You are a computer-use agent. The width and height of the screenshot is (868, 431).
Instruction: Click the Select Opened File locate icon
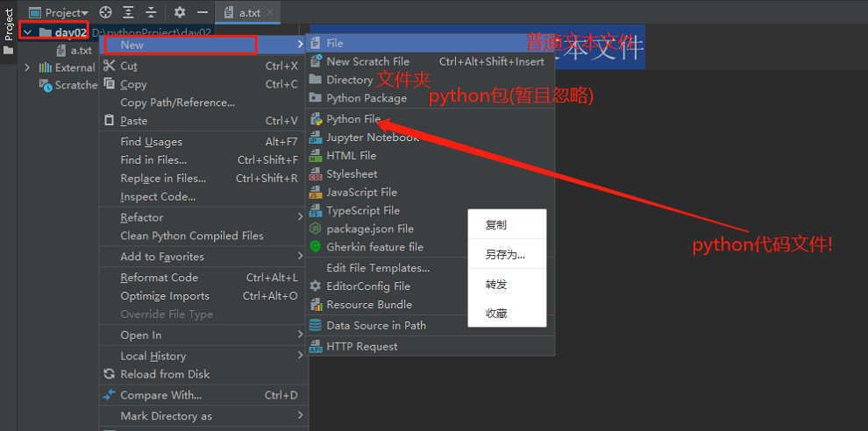(105, 12)
